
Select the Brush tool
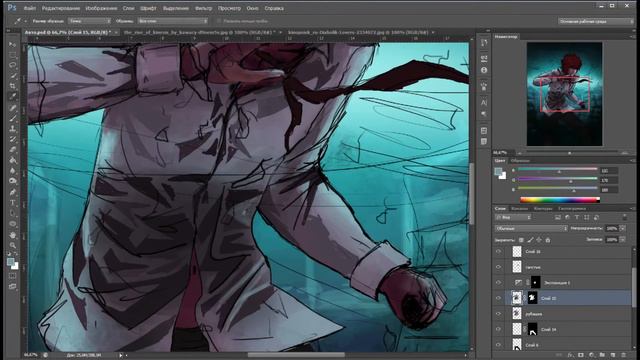pos(13,118)
